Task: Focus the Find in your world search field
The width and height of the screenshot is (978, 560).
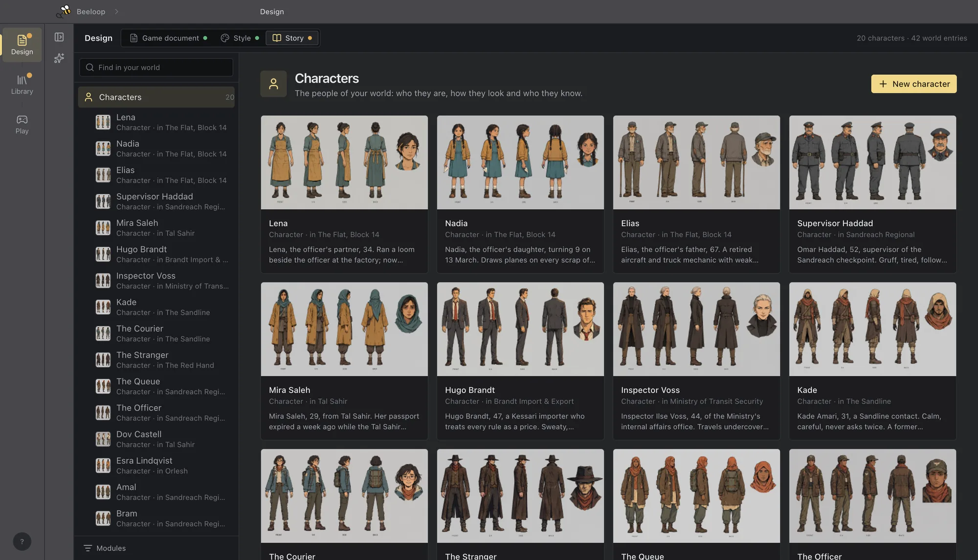Action: coord(156,67)
